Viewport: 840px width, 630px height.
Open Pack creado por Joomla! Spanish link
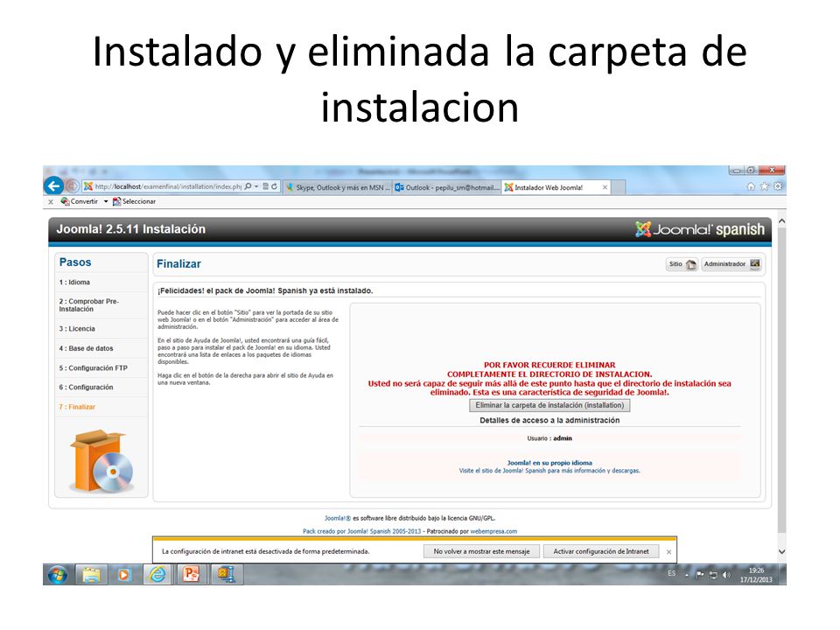361,531
